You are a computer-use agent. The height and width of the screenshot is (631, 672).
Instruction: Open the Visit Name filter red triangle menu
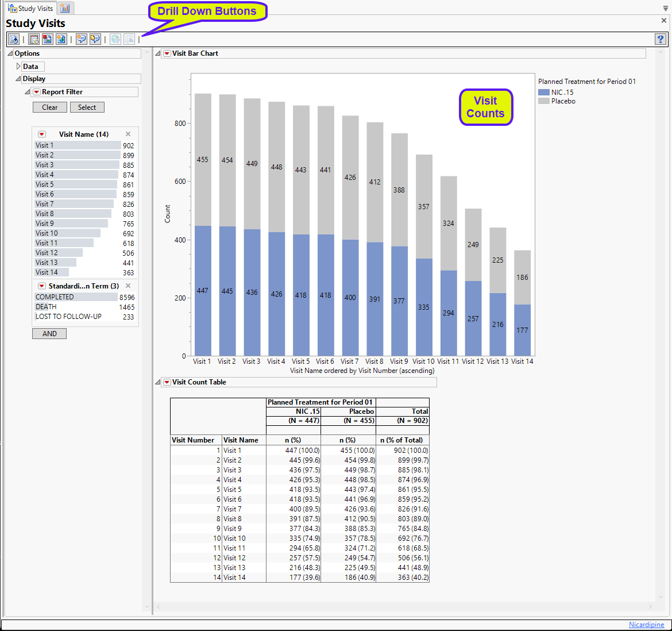click(x=41, y=134)
